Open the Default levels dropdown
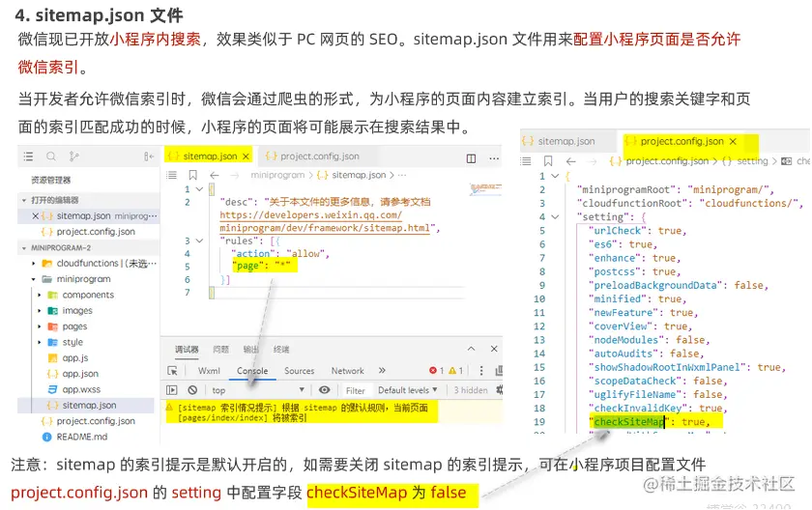 [408, 390]
